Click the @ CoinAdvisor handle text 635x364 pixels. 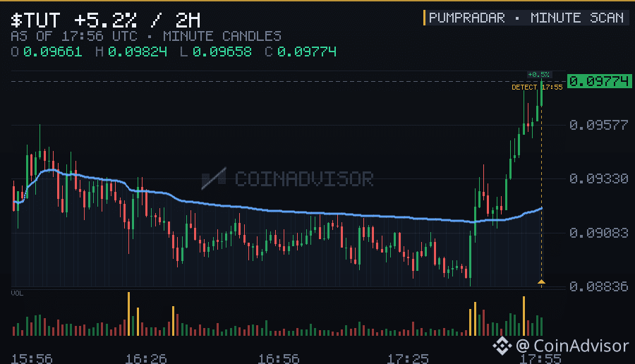tap(572, 346)
